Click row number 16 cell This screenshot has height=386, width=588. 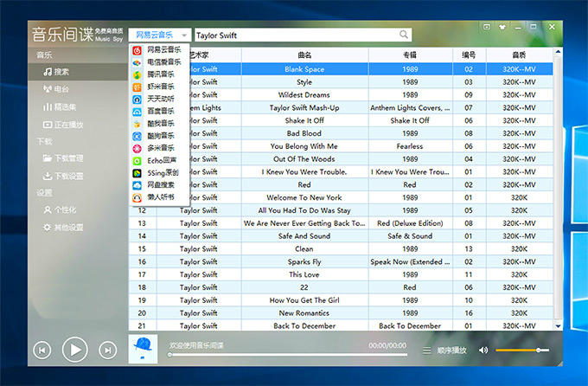pyautogui.click(x=142, y=261)
